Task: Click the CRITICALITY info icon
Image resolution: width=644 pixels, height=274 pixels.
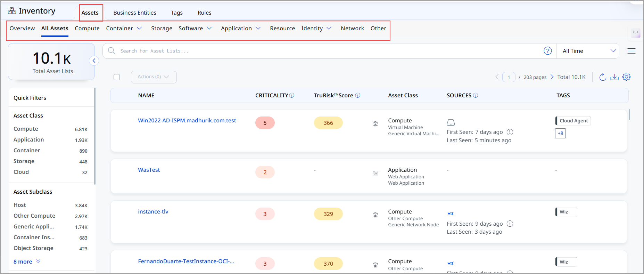Action: (292, 95)
